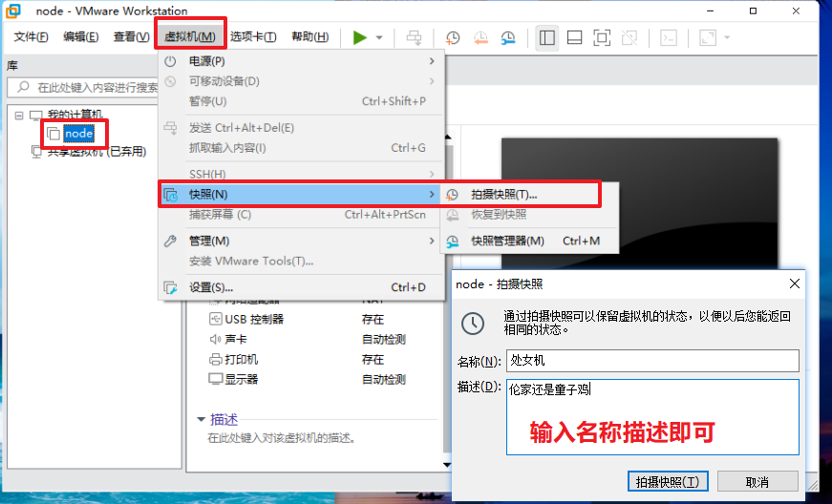Click the green power-on play button
Viewport: 832px width, 504px height.
[360, 37]
